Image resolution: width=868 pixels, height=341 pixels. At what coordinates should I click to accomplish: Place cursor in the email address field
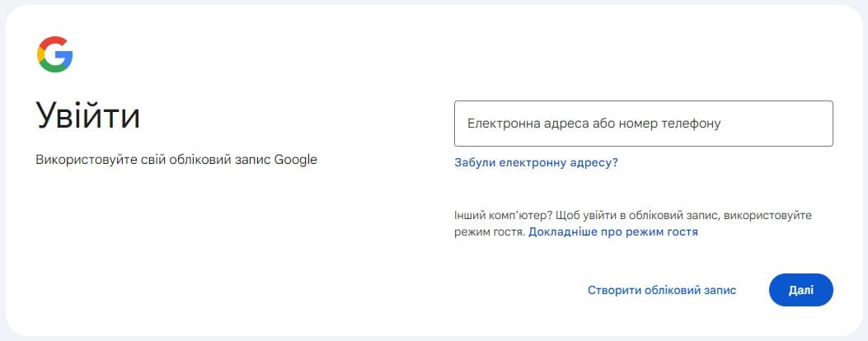tap(643, 124)
